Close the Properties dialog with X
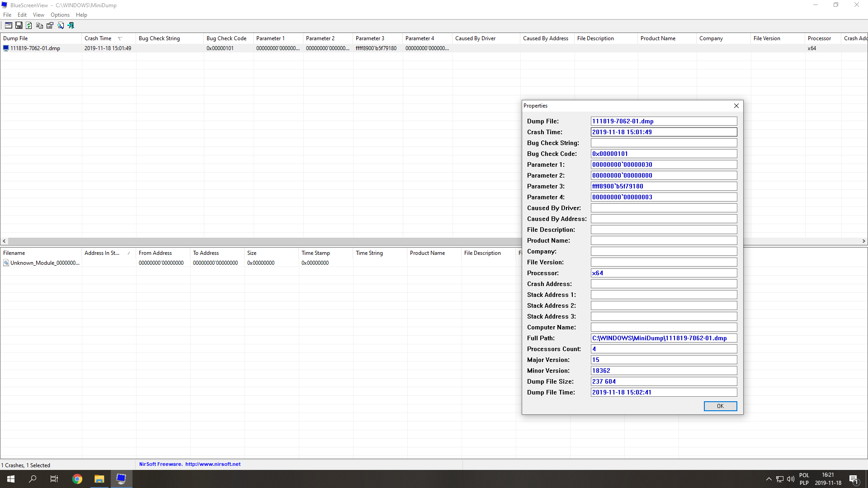The height and width of the screenshot is (488, 868). coord(736,106)
